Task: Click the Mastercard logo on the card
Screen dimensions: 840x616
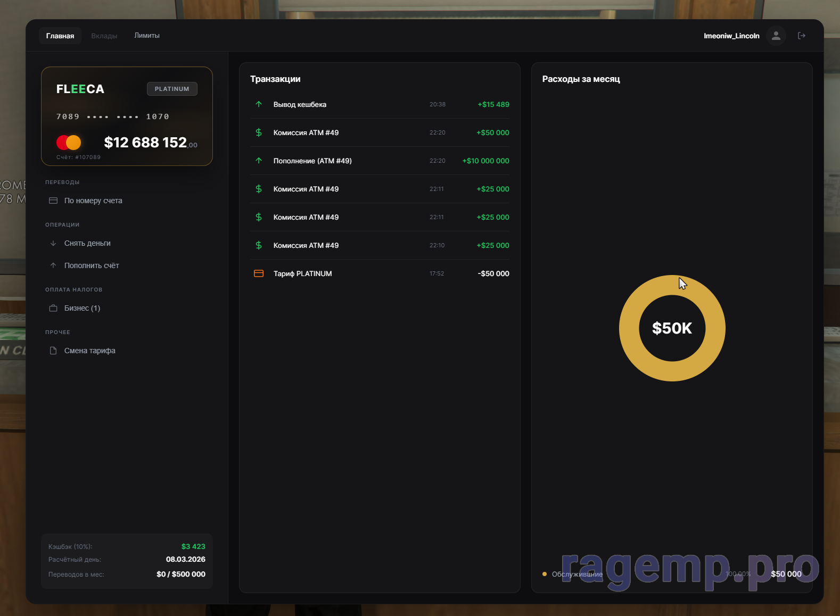Action: tap(69, 143)
